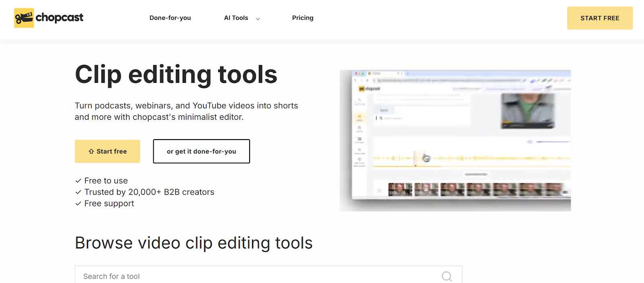This screenshot has height=283, width=644.
Task: Click or get it done-for-you button
Action: [201, 151]
